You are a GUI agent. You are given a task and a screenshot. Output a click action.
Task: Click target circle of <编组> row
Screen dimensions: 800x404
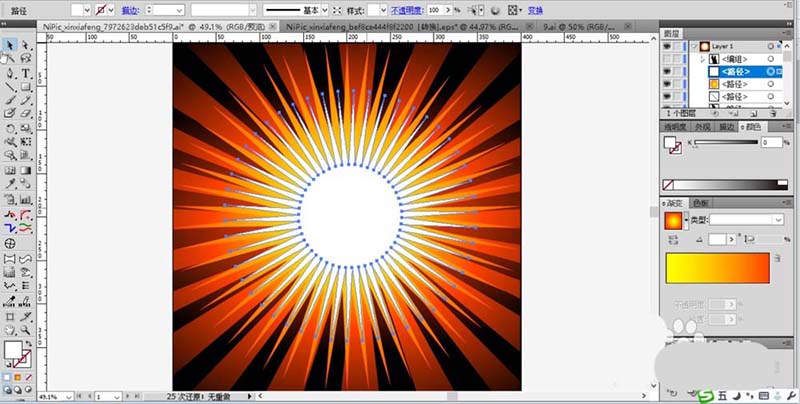(x=770, y=59)
